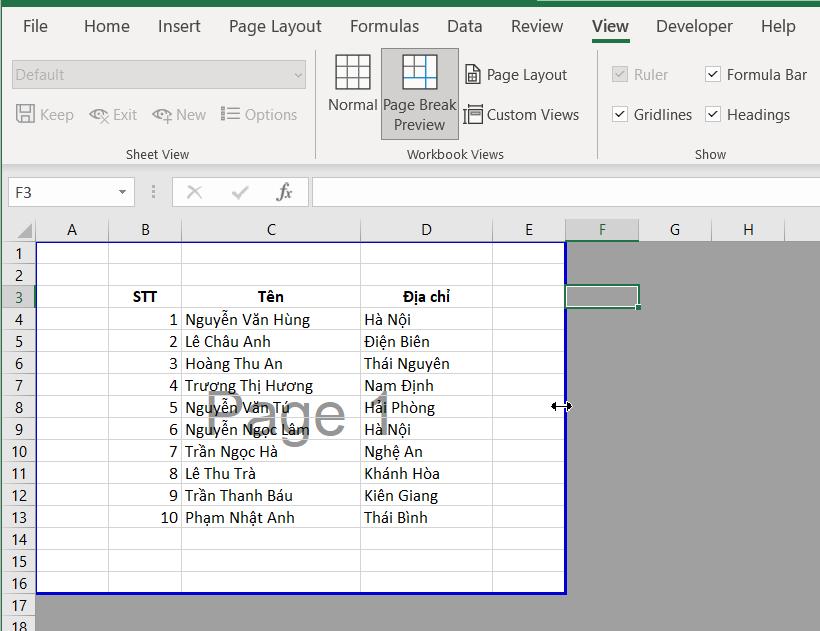Select cell Kiên Giang
820x631 pixels.
point(426,495)
